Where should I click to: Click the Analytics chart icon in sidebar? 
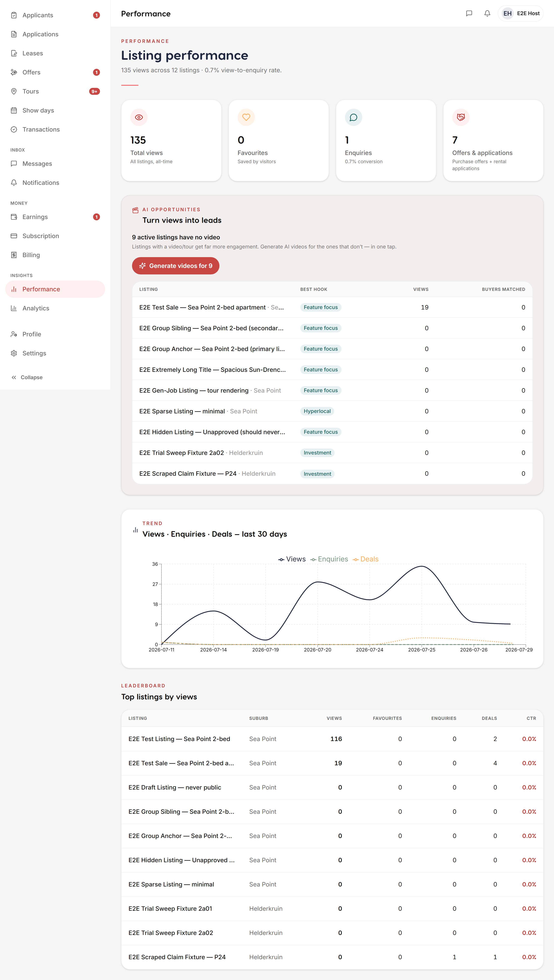coord(14,308)
